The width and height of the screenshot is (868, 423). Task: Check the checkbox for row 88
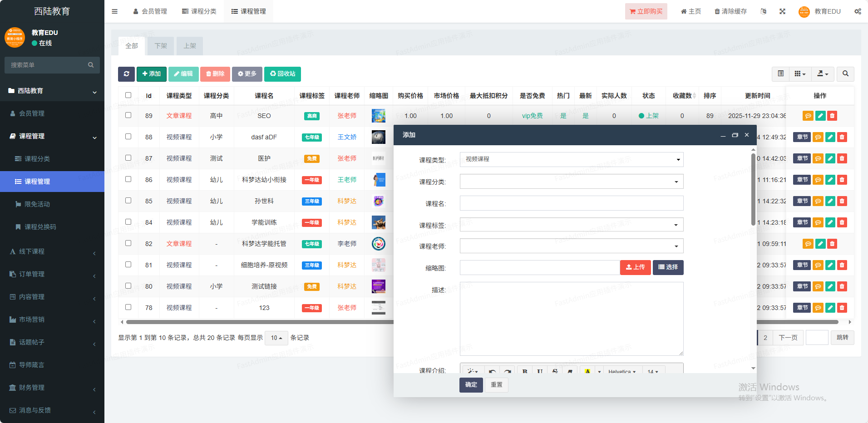pos(128,137)
